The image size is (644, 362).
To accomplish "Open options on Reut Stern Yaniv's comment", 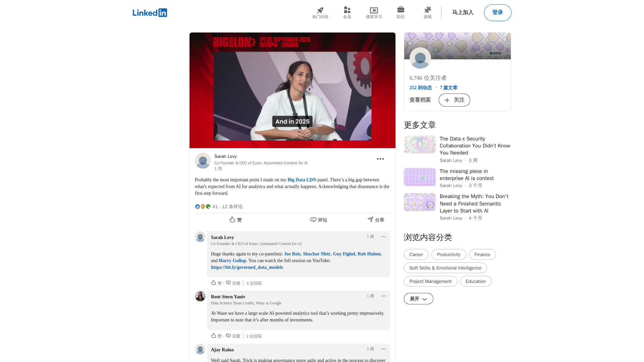I will [383, 296].
